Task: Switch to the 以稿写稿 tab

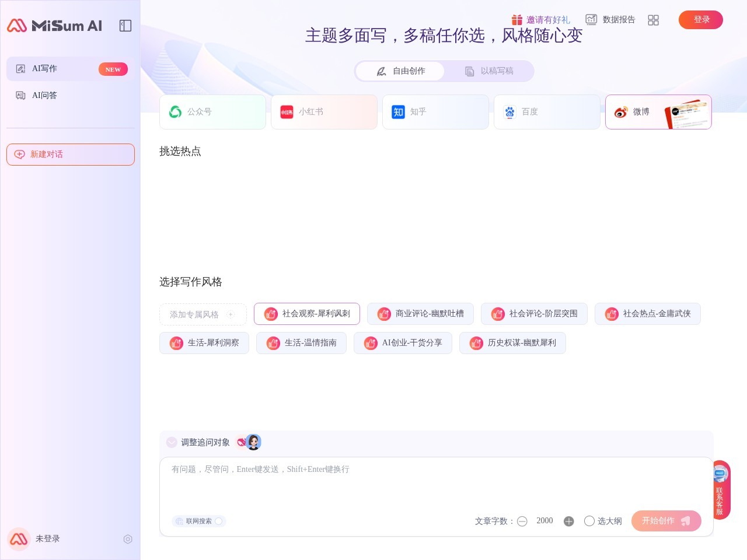Action: (x=489, y=71)
